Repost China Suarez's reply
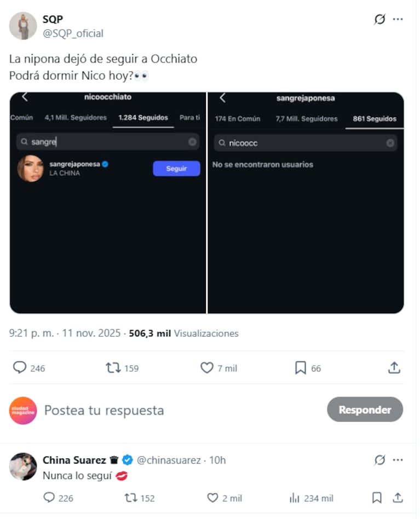420x519 pixels. tap(130, 498)
